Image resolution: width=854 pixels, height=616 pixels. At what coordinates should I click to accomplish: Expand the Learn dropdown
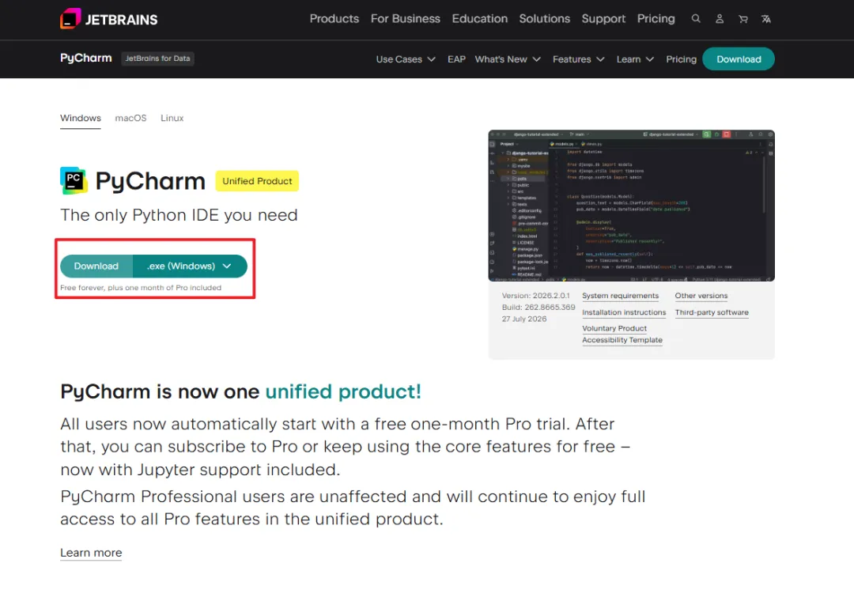tap(634, 59)
